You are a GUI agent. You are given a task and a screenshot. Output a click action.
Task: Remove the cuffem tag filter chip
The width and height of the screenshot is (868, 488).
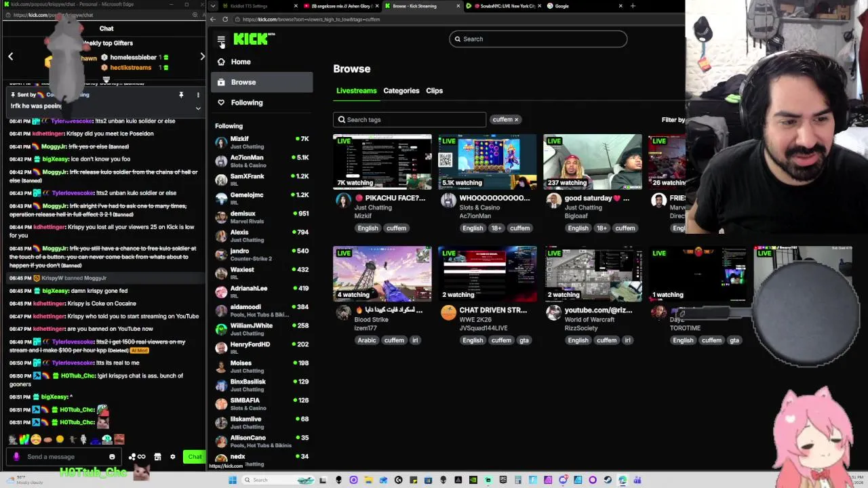tap(516, 119)
